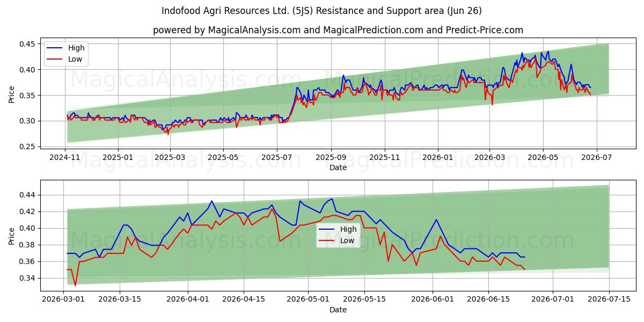Click the 2025-01 tick label
The image size is (644, 322).
click(x=118, y=157)
